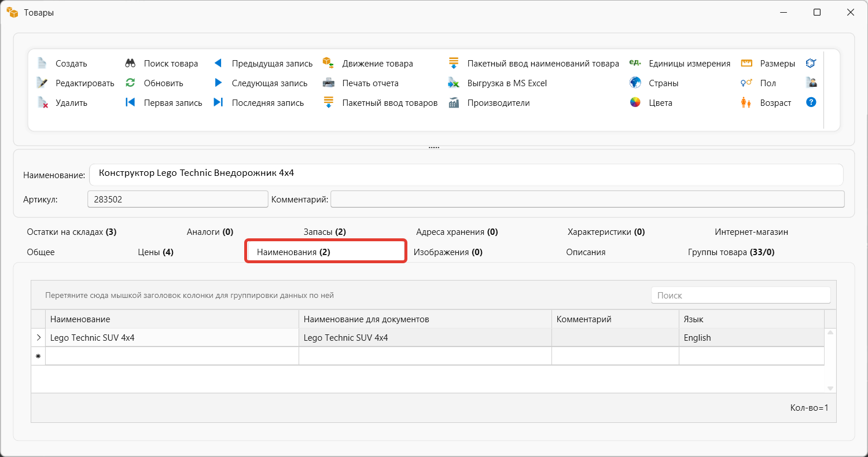868x457 pixels.
Task: Click the new-row asterisk indicator
Action: click(38, 356)
